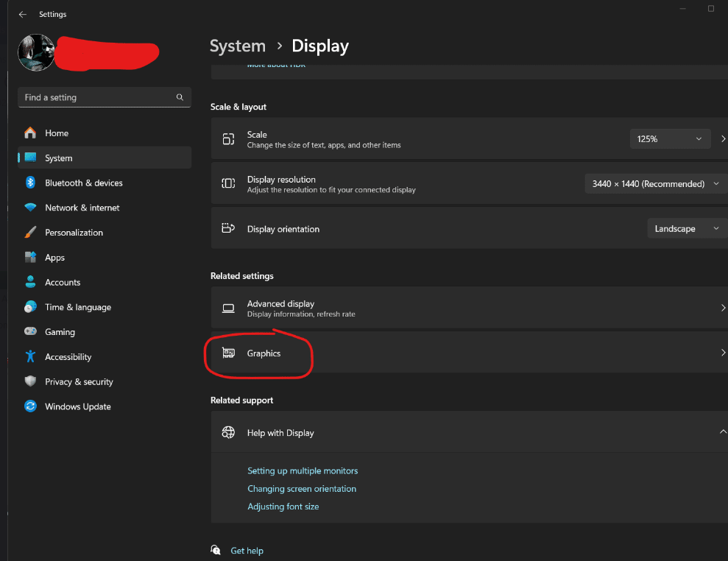Viewport: 728px width, 561px height.
Task: Select Apps in the sidebar
Action: coord(55,258)
